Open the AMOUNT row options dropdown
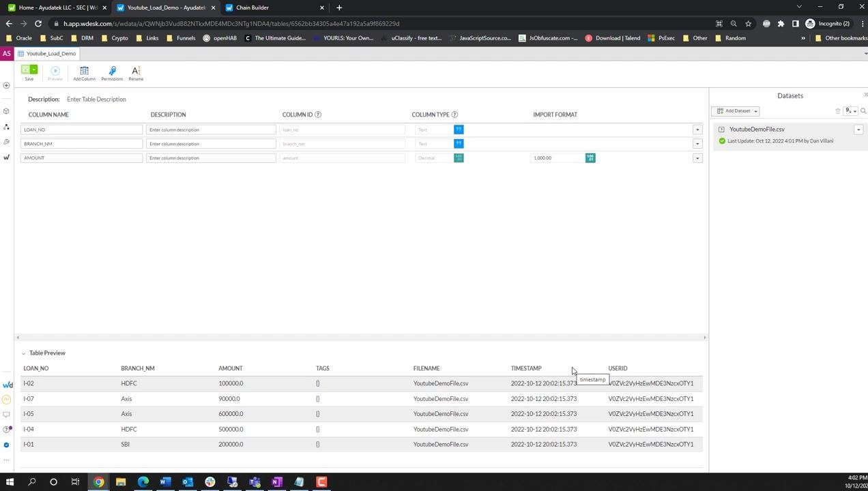Screen dimensions: 868x491 pos(697,158)
